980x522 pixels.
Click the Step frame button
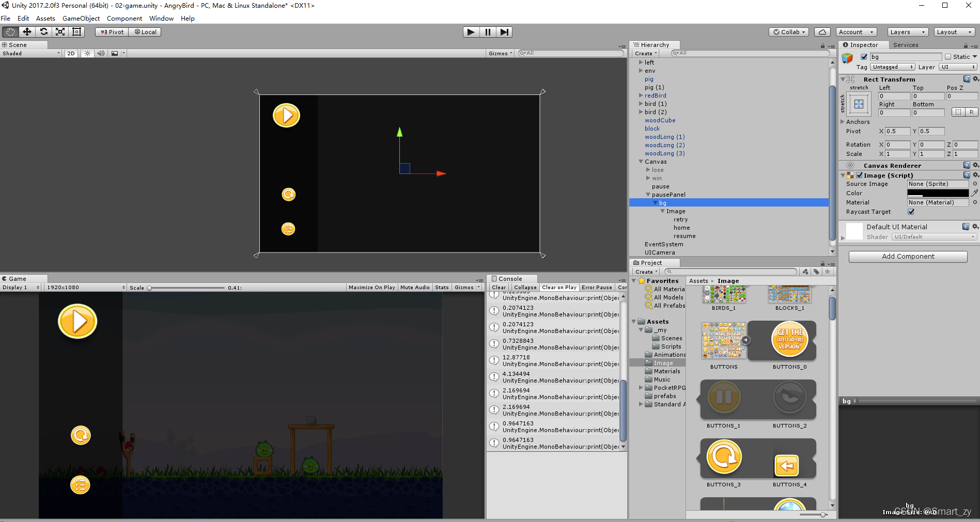pyautogui.click(x=504, y=32)
